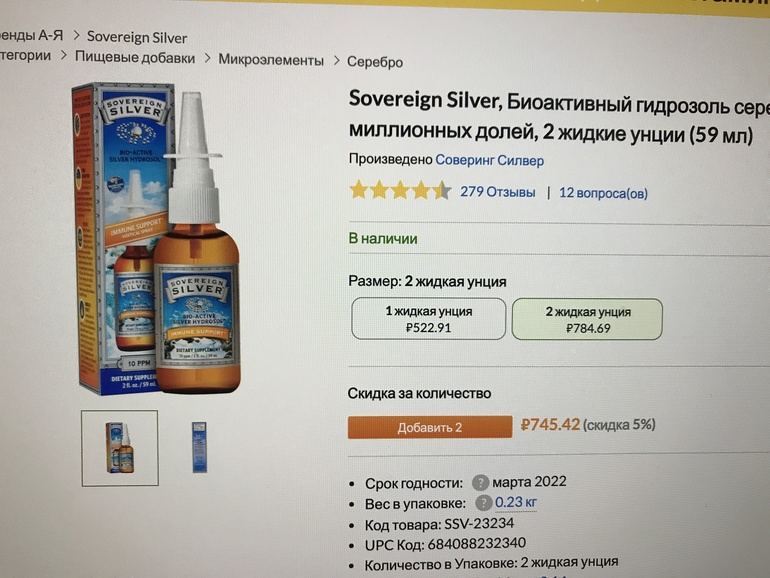The height and width of the screenshot is (578, 770).
Task: Open the Sovereign Silver breadcrumb link
Action: click(137, 38)
